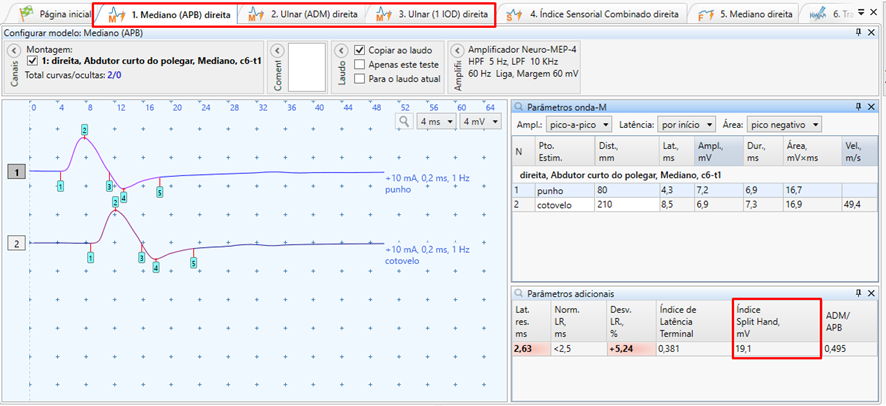Viewport: 886px width, 406px height.
Task: Select the 'punho' row in the M-wave table
Action: [x=695, y=190]
